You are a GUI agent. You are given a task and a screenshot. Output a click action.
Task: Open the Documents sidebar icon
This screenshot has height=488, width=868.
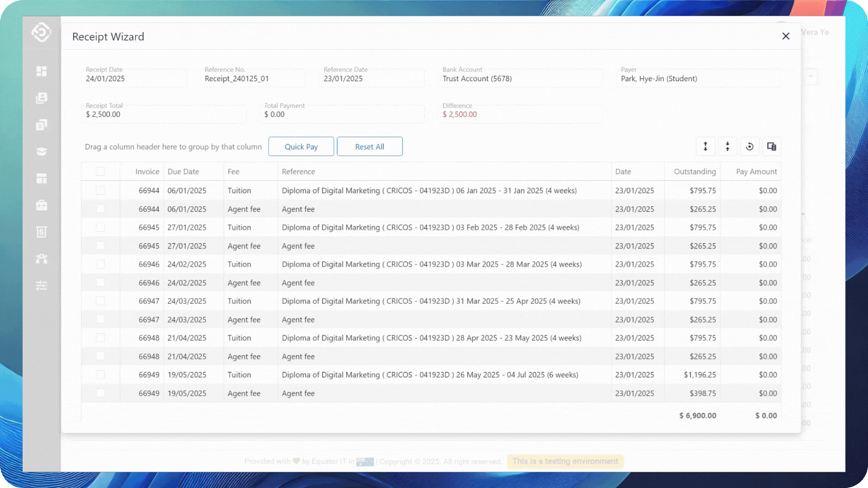pyautogui.click(x=41, y=125)
